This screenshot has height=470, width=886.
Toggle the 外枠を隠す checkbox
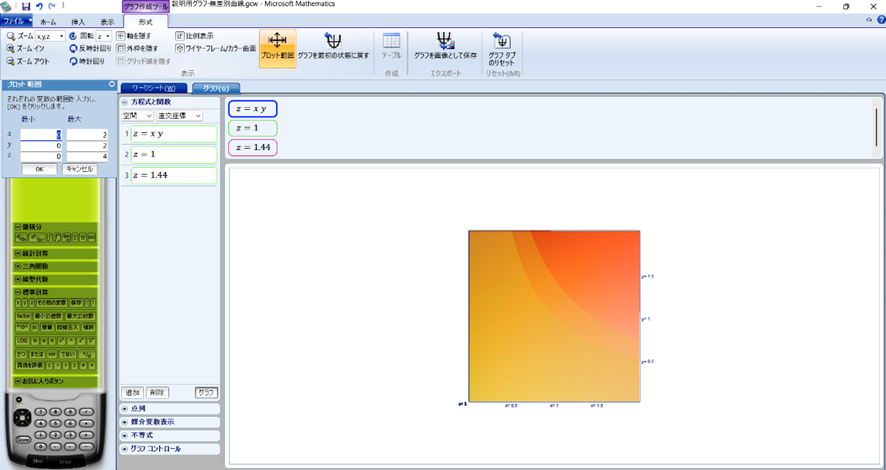[x=121, y=48]
